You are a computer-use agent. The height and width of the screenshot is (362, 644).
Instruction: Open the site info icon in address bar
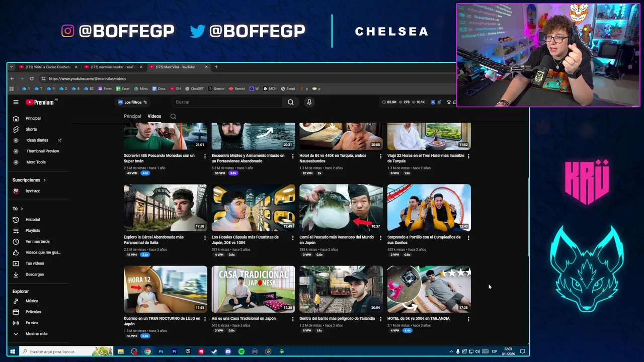click(43, 78)
